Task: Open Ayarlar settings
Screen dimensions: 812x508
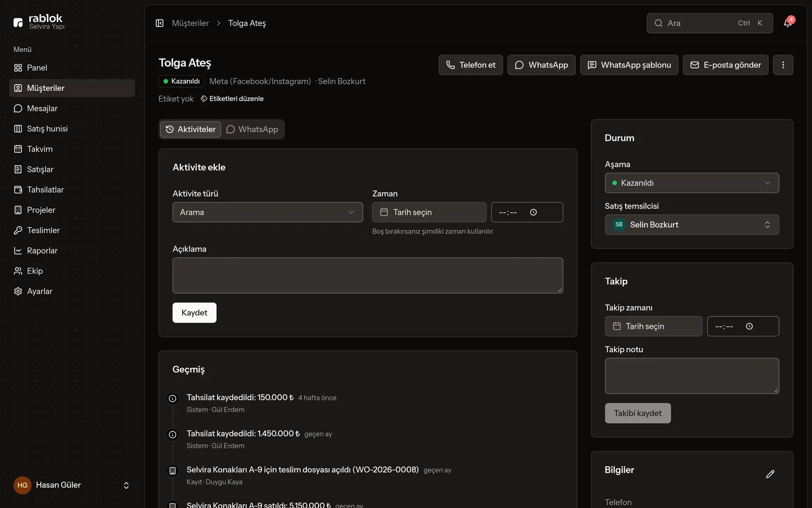Action: click(x=72, y=291)
